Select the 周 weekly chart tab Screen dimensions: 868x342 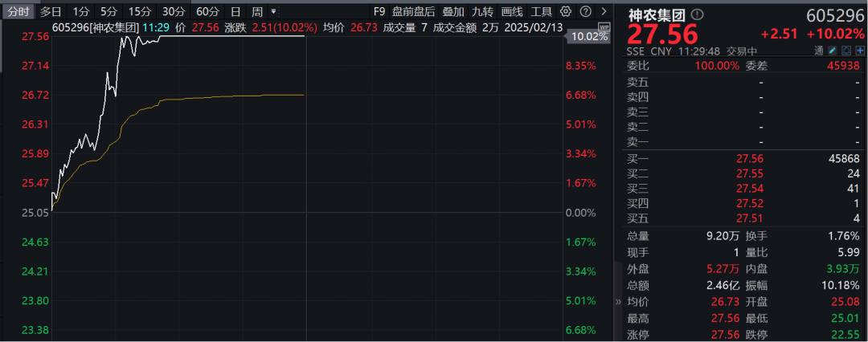(257, 11)
